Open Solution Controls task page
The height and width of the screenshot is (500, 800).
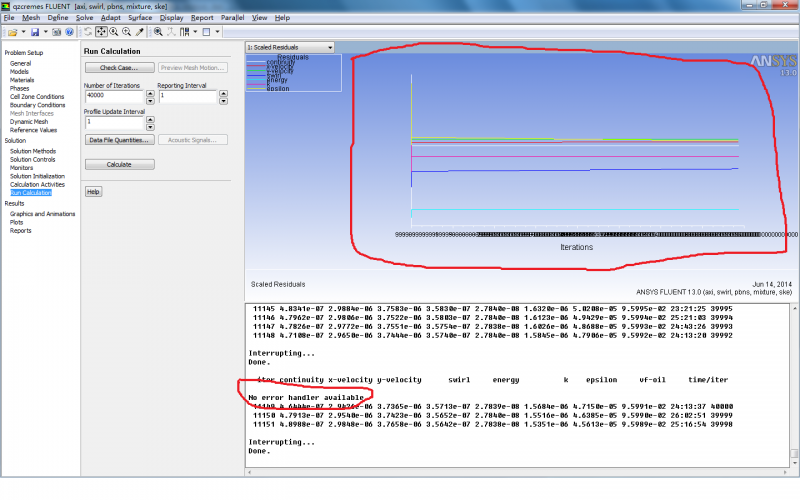coord(33,159)
